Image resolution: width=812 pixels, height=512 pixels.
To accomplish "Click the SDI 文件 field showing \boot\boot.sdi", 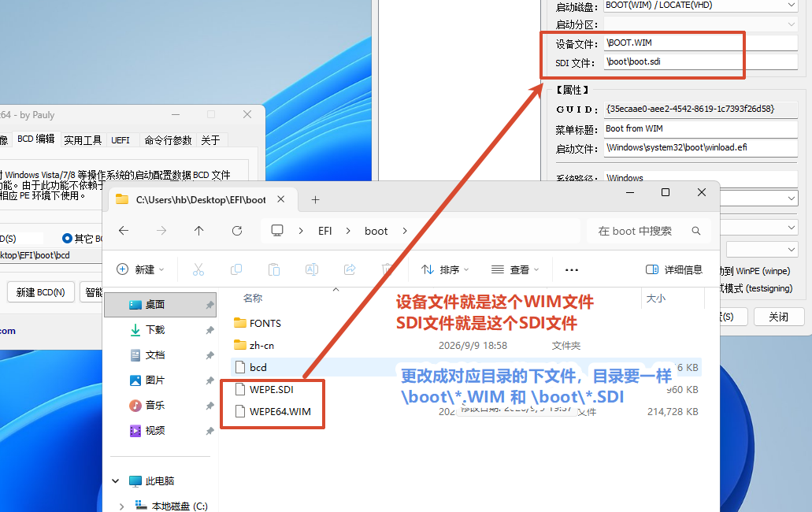I will (x=701, y=61).
